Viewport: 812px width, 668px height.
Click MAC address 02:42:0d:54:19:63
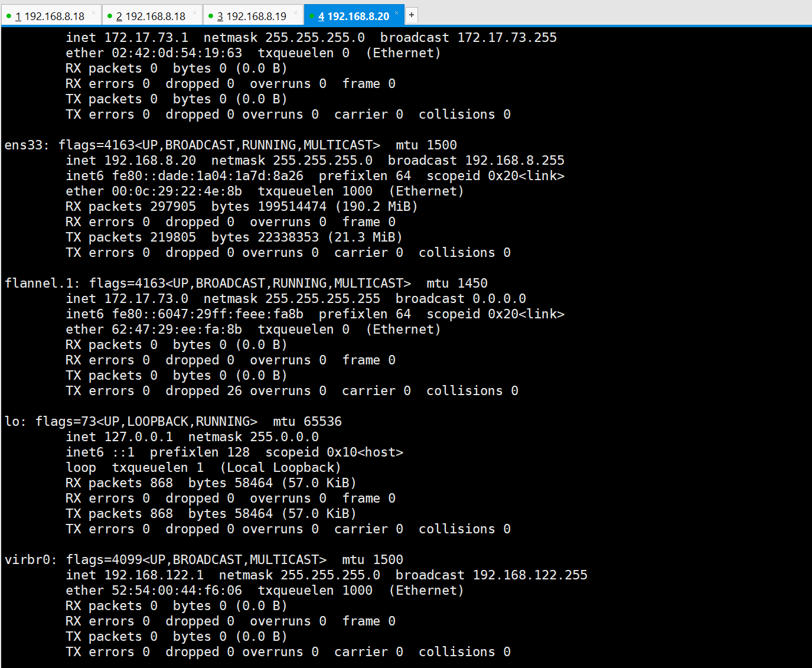[x=177, y=53]
